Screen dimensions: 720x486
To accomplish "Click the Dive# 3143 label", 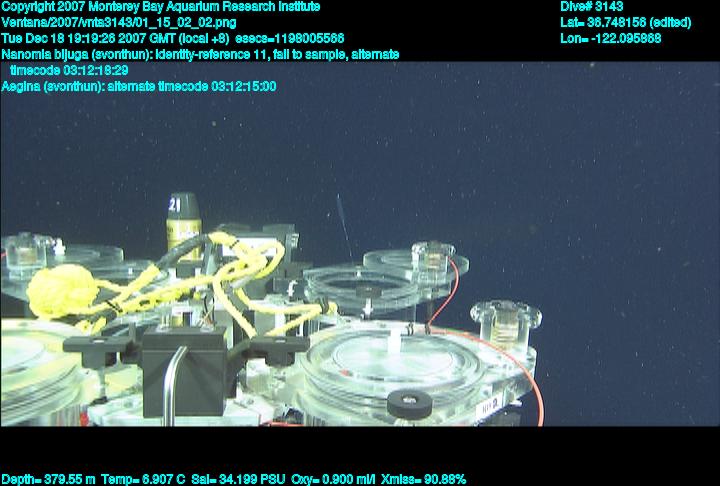I will pos(592,7).
